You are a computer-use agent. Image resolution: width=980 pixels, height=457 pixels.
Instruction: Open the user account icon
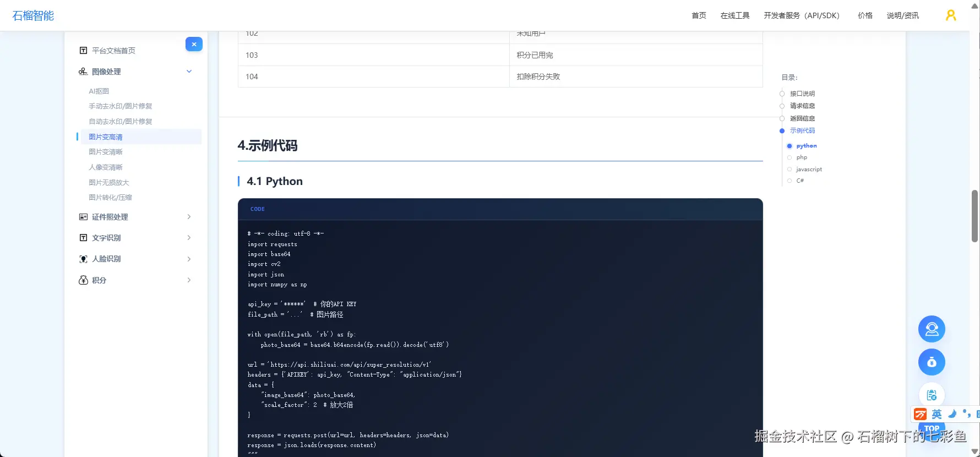[951, 15]
